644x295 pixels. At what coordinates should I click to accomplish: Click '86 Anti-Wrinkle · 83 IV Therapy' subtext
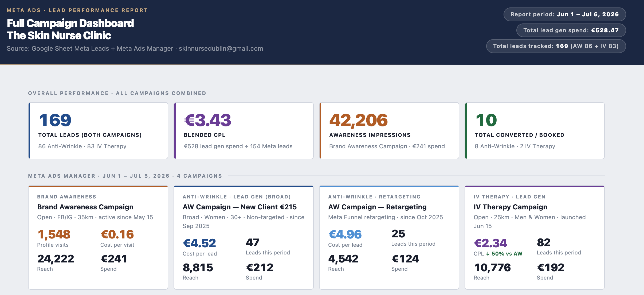[x=82, y=146]
